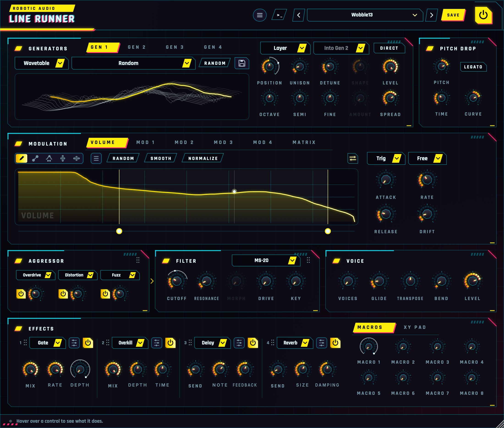504x428 pixels.
Task: Click the save wavetable floppy disk icon
Action: [x=242, y=63]
